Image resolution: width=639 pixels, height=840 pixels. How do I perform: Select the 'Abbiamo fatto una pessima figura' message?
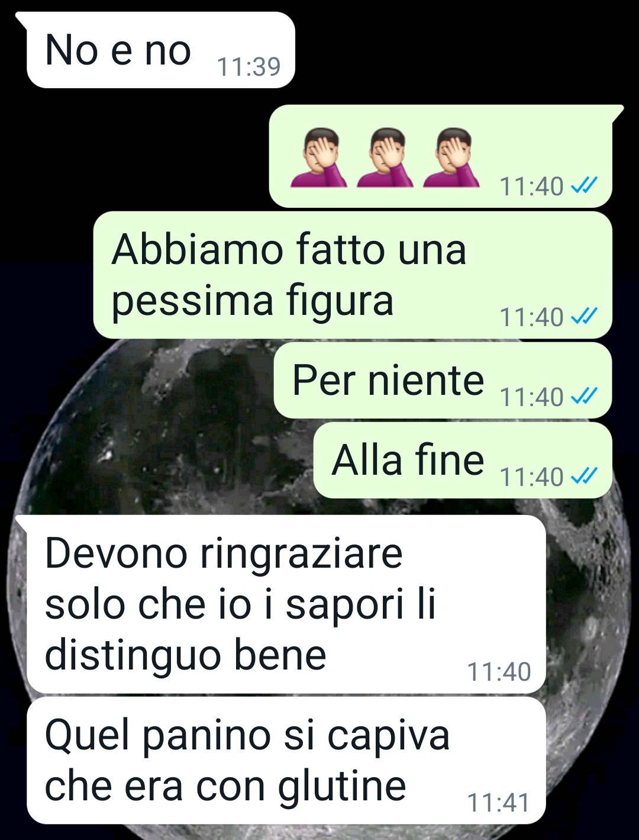click(x=353, y=275)
